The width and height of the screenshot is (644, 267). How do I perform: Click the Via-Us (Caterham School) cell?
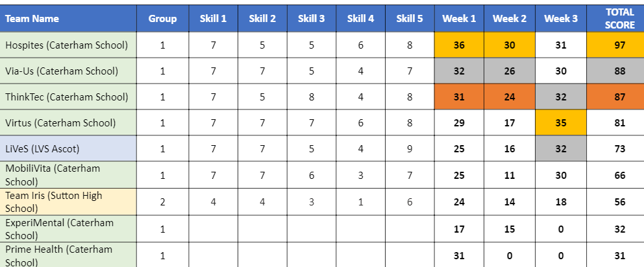click(x=68, y=71)
